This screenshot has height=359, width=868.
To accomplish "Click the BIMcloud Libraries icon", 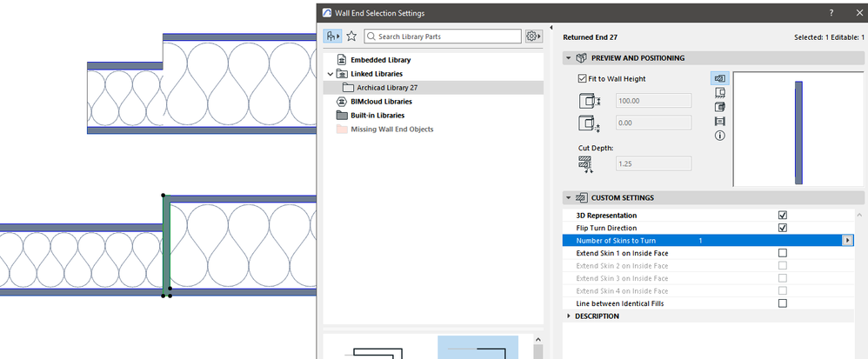I will [342, 102].
